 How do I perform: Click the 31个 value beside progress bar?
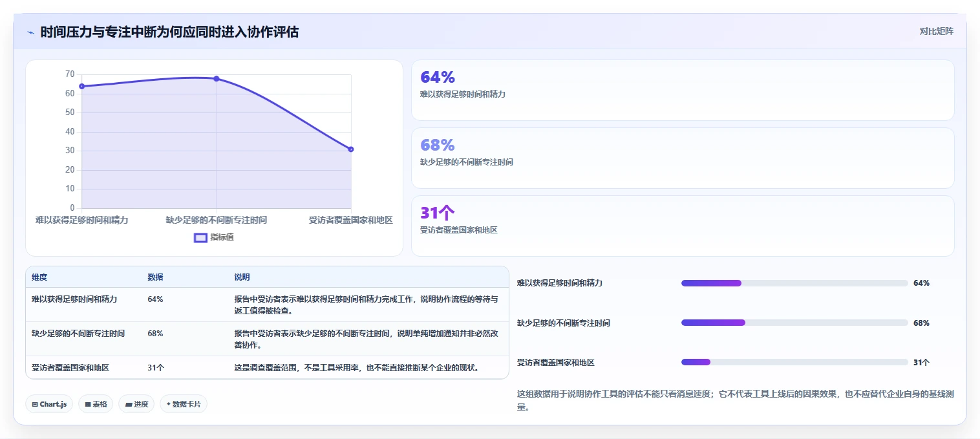(921, 363)
